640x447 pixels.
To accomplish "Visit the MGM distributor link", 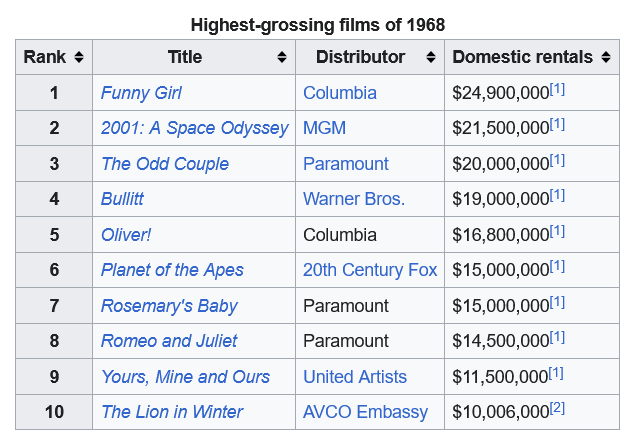I will pyautogui.click(x=324, y=128).
